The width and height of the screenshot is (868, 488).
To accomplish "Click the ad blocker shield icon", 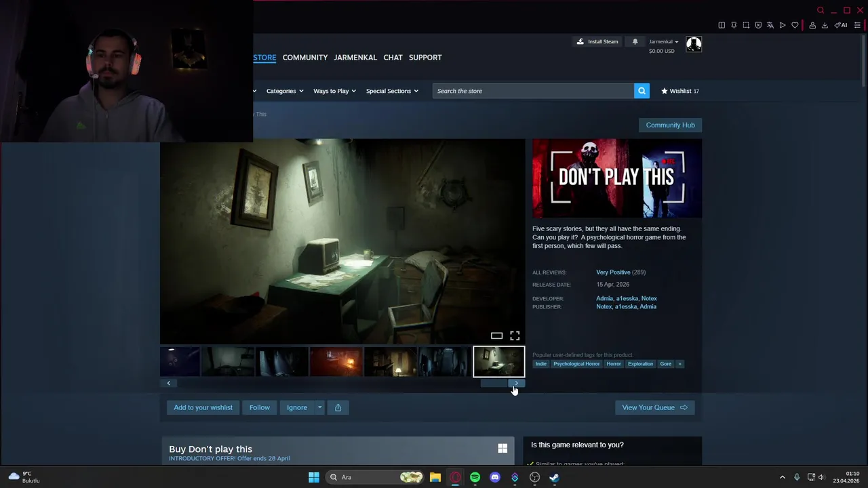I will 758,25.
